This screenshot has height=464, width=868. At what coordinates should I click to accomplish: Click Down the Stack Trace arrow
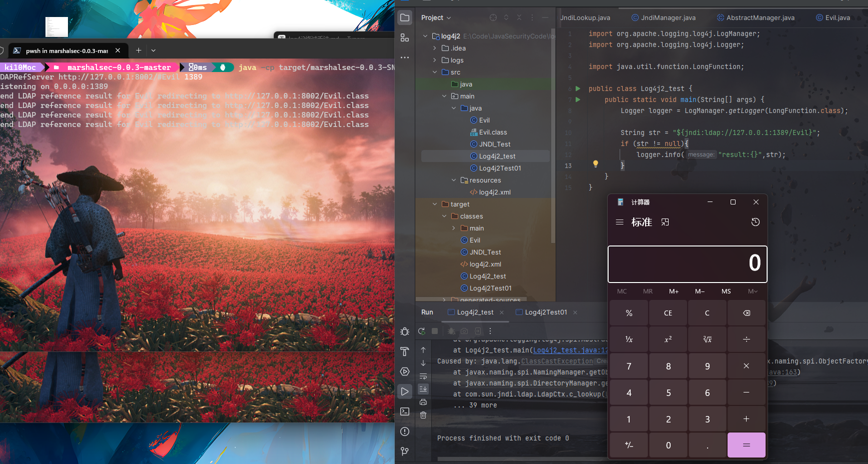tap(423, 363)
